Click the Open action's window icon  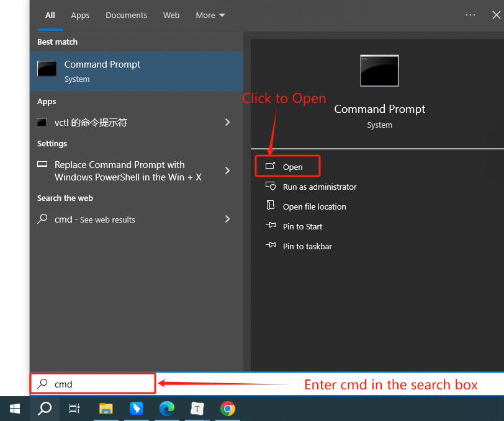point(271,166)
